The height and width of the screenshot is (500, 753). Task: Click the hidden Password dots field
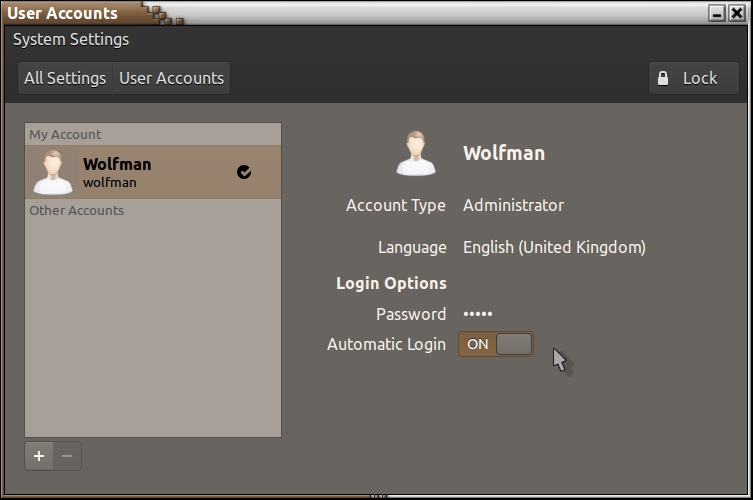pos(477,314)
